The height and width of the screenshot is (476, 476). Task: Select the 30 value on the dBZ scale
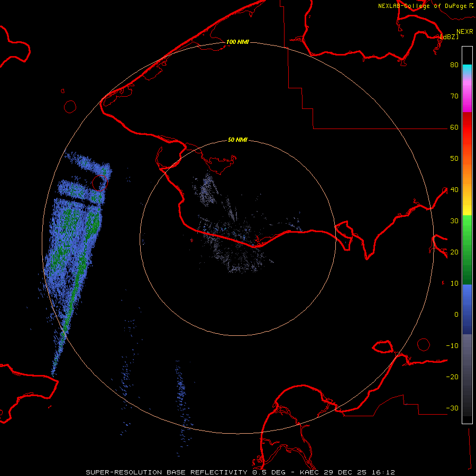click(x=454, y=221)
